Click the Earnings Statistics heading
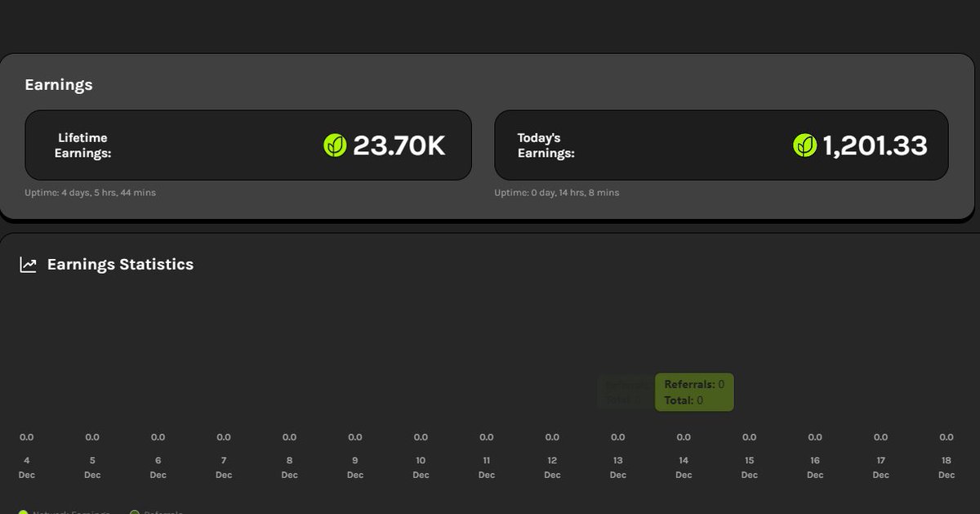Viewport: 980px width, 514px height. 120,265
